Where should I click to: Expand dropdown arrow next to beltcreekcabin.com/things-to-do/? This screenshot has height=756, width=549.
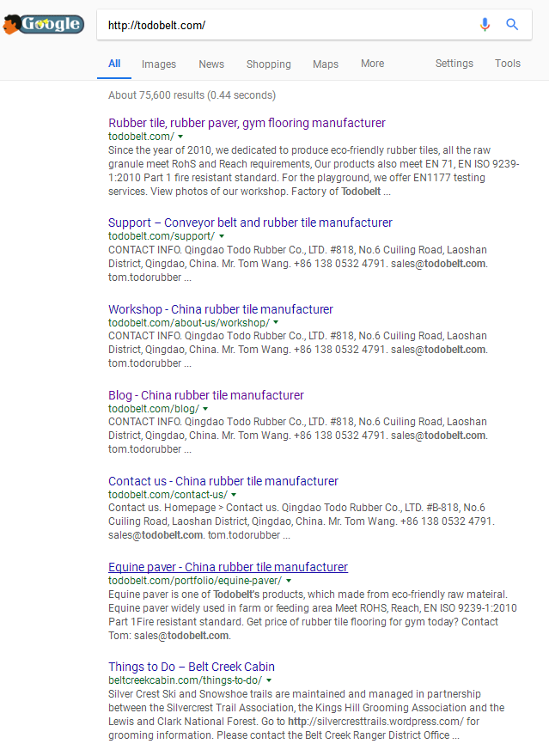(269, 680)
